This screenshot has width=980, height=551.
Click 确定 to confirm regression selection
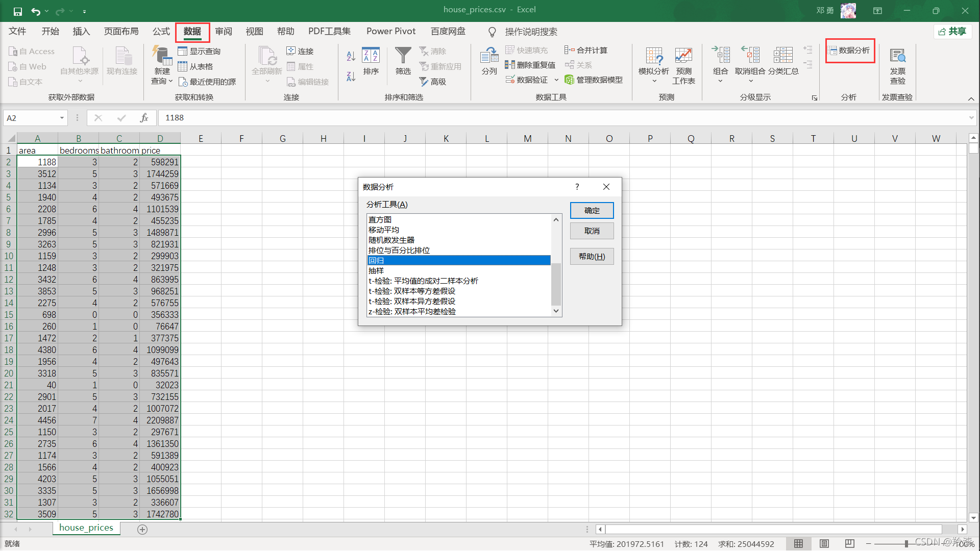click(x=592, y=210)
